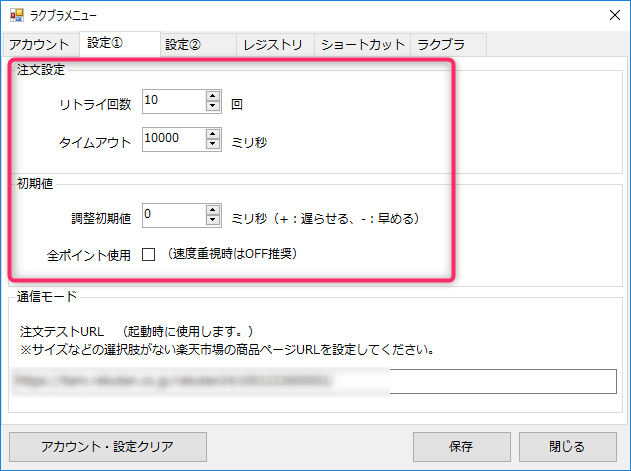Switch to the レジストリ tab
631x471 pixels.
[273, 45]
